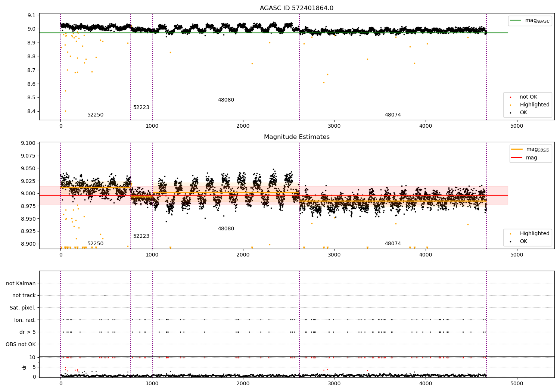The width and height of the screenshot is (560, 392).
Task: Click the 'not track' row label
Action: pyautogui.click(x=24, y=296)
